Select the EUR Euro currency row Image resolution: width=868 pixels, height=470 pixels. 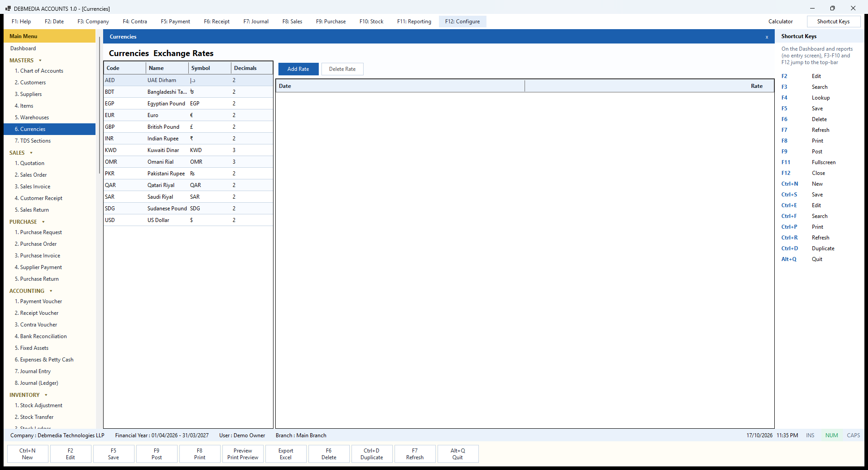(188, 115)
